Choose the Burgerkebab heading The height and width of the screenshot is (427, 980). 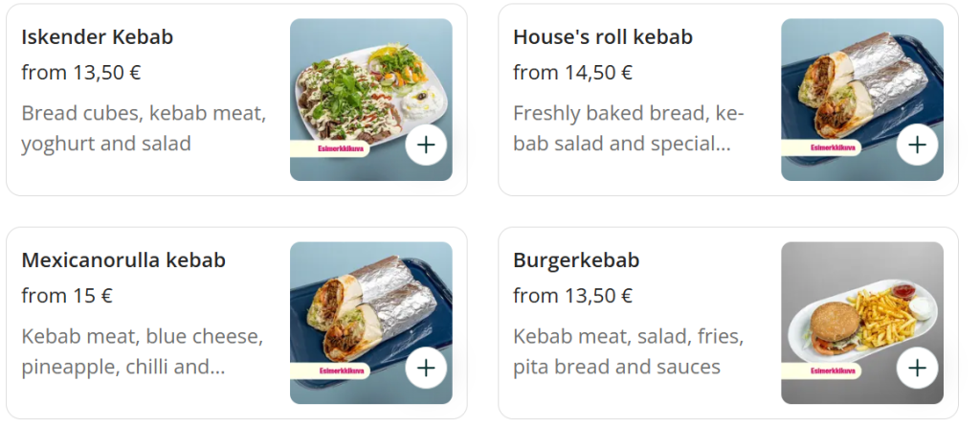(x=576, y=260)
